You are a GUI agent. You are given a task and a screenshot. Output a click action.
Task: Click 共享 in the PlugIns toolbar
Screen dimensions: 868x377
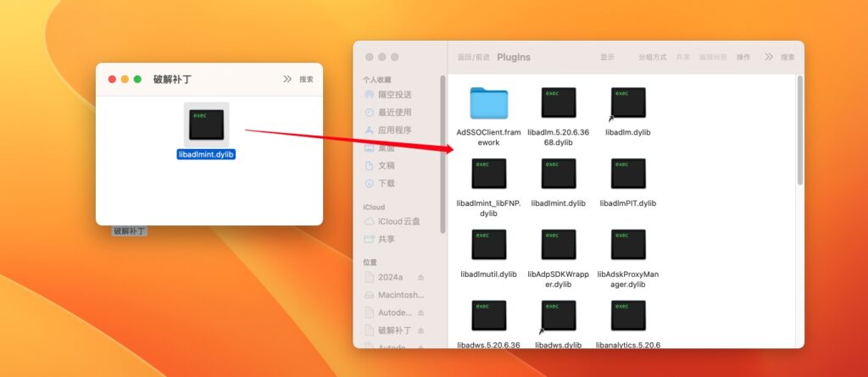tap(682, 57)
